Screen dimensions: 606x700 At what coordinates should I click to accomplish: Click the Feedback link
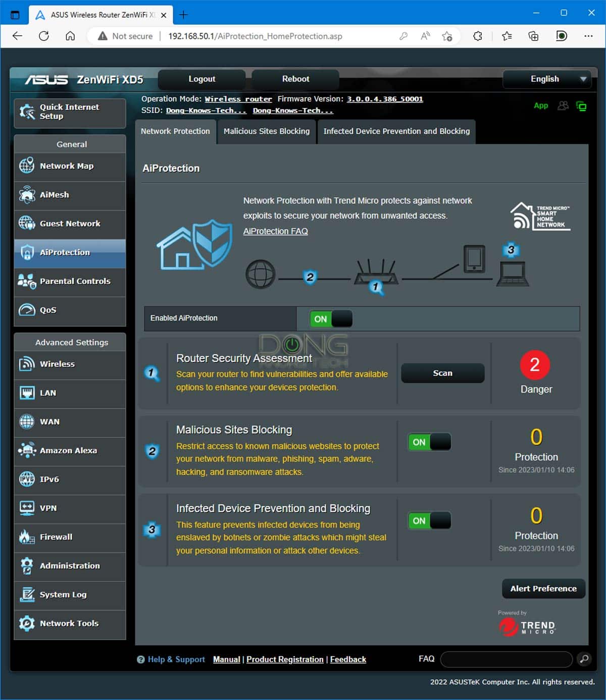[x=348, y=659]
